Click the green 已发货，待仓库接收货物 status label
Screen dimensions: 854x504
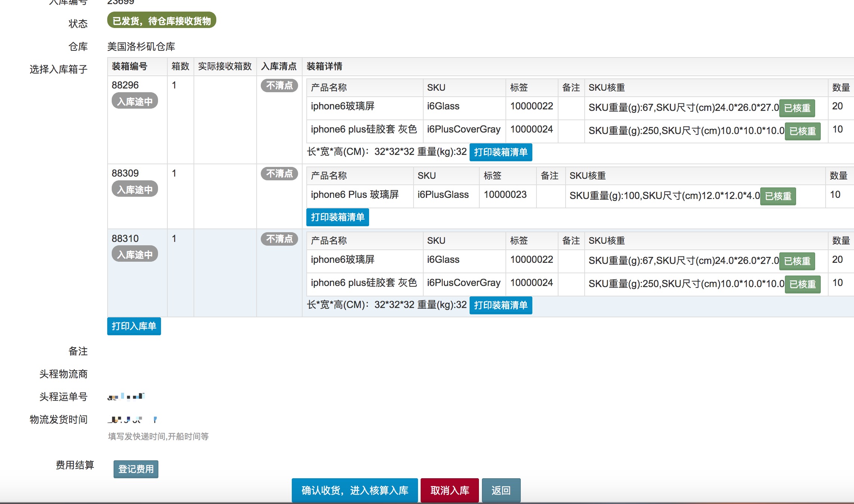161,21
